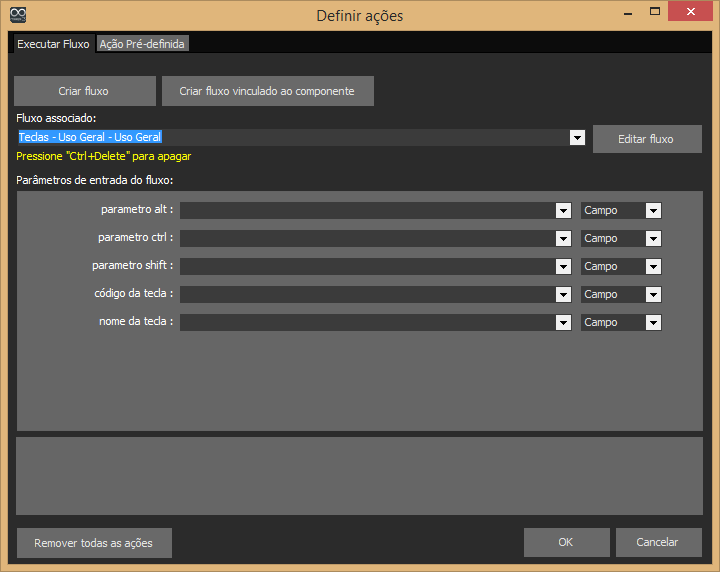Open the Campo dropdown for código da tecla

[x=653, y=294]
